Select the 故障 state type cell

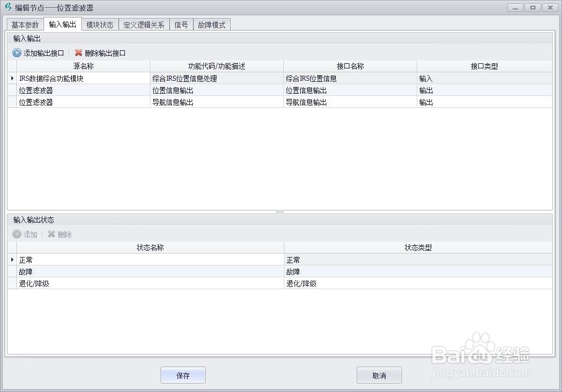(x=418, y=271)
